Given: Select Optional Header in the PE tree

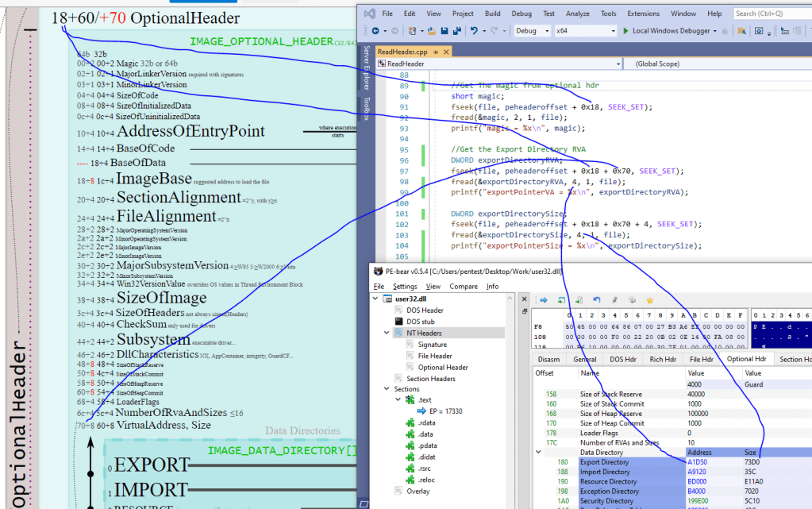Looking at the screenshot, I should (x=443, y=367).
